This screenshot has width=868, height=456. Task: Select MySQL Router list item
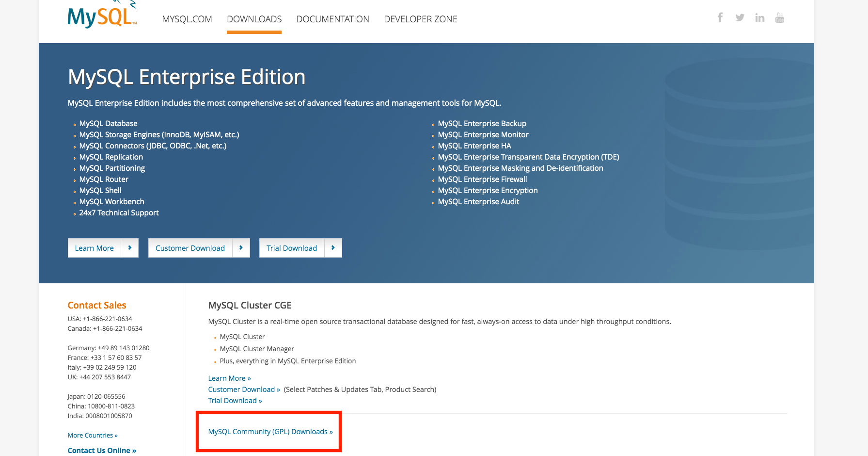[104, 179]
